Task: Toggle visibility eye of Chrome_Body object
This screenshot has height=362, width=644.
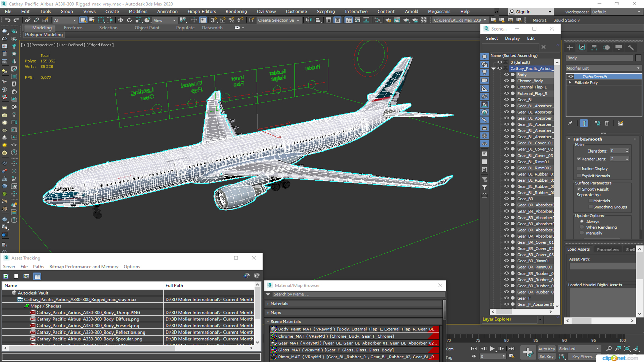Action: coord(507,81)
